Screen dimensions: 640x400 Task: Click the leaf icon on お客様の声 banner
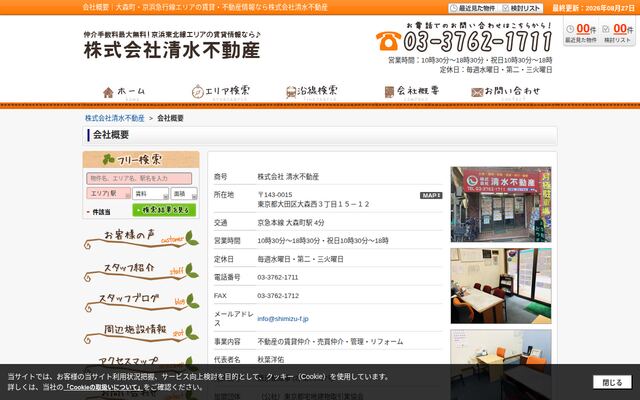[192, 238]
